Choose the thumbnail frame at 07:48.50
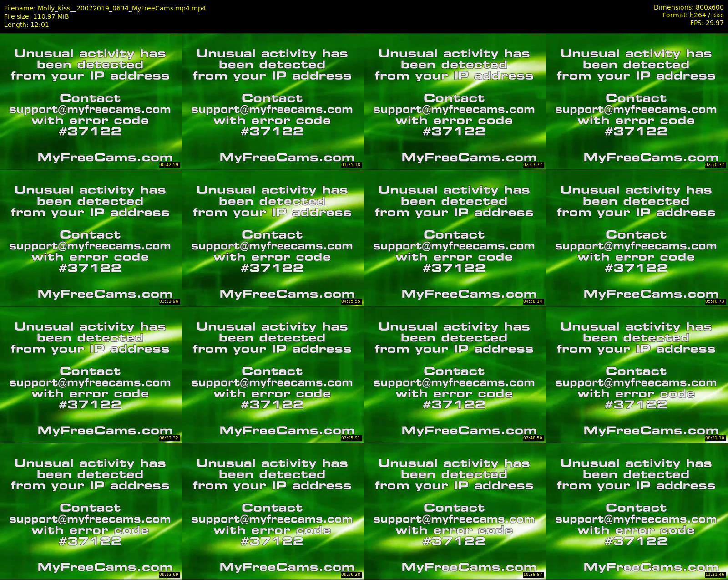Viewport: 728px width, 580px height. coord(455,374)
